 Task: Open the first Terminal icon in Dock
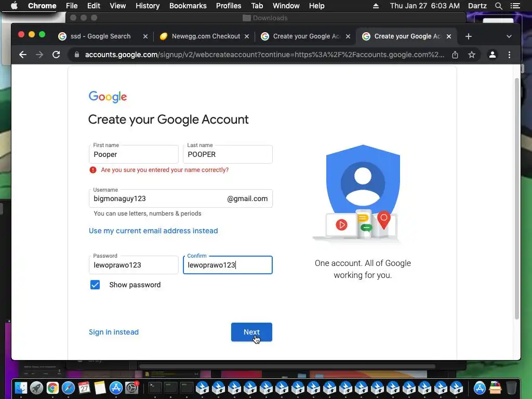[155, 388]
